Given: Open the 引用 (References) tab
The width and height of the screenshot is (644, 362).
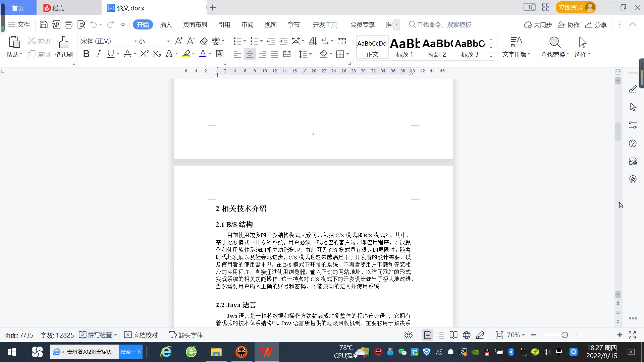Looking at the screenshot, I should pyautogui.click(x=224, y=24).
